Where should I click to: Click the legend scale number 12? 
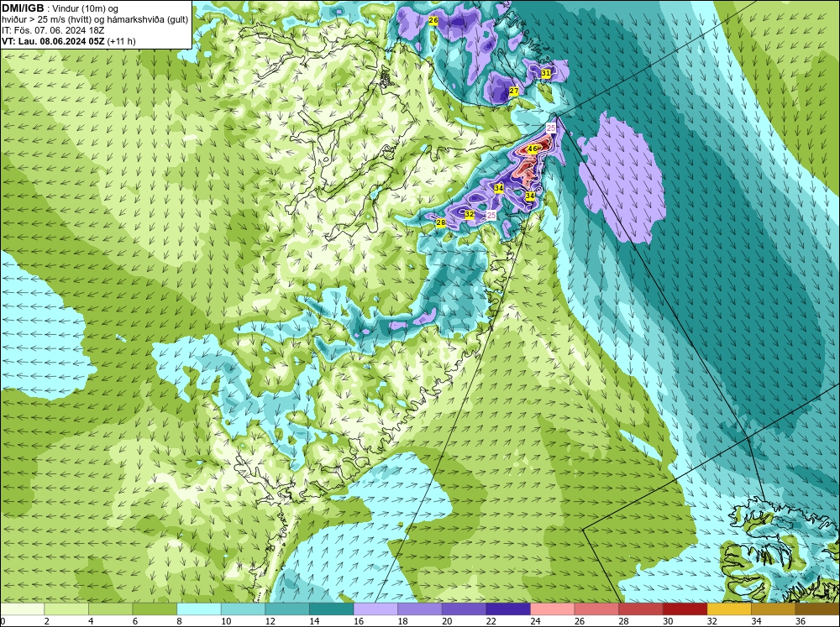click(270, 621)
